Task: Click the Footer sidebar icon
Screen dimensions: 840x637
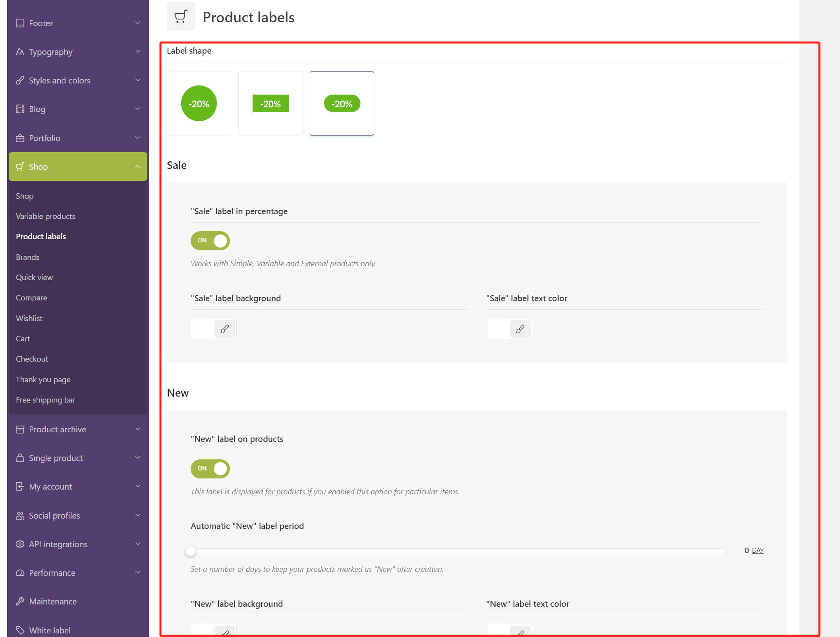Action: coord(20,23)
